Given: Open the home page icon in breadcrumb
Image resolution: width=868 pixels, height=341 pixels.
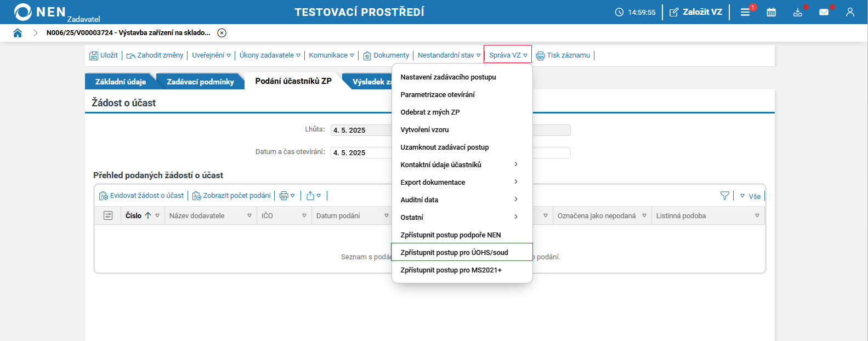Looking at the screenshot, I should click(x=18, y=33).
